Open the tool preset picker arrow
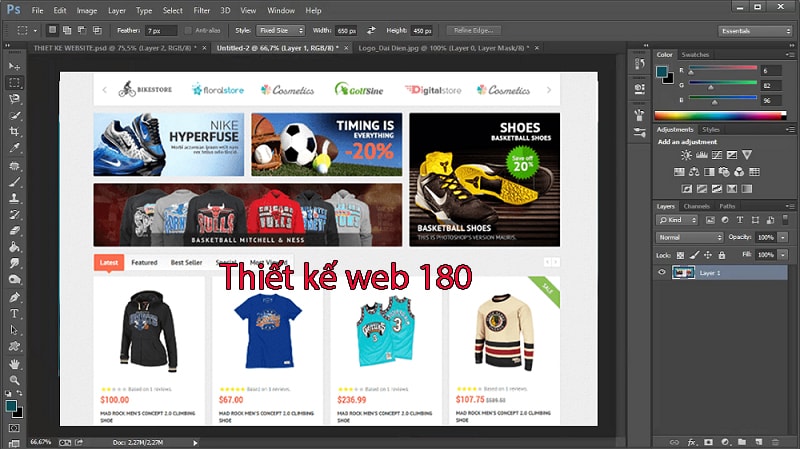This screenshot has width=800, height=449. coord(35,31)
